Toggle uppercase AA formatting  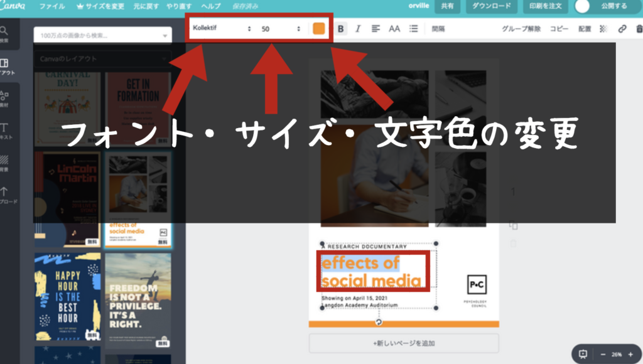(394, 29)
